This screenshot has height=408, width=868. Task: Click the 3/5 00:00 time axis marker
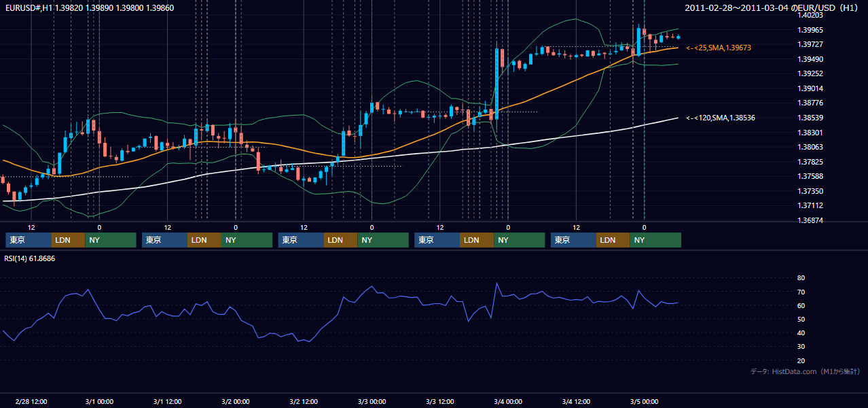click(x=644, y=401)
